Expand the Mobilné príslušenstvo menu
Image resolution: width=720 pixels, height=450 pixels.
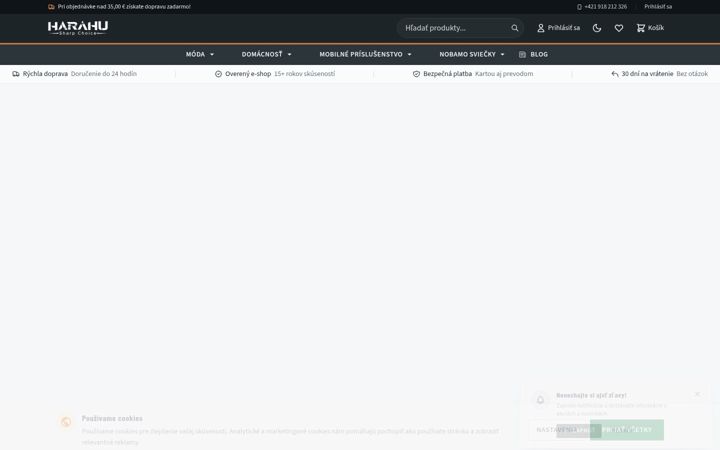365,54
